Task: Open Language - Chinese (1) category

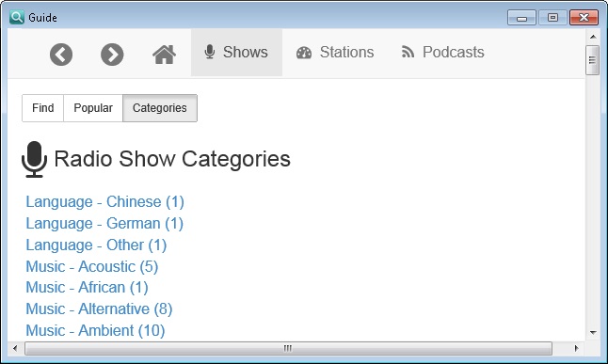Action: click(104, 202)
